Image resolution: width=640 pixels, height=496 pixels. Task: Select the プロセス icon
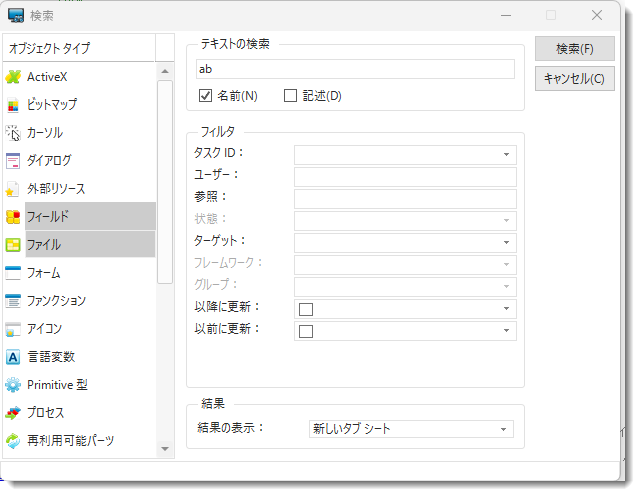pyautogui.click(x=13, y=413)
